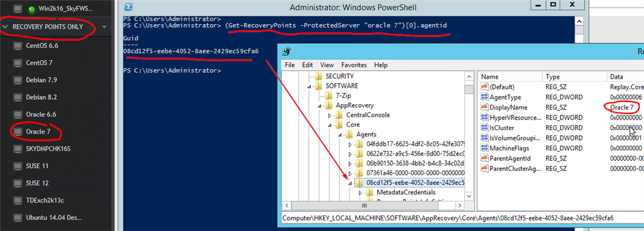Collapse the RECOVERY POINTS ONLY section

point(6,27)
